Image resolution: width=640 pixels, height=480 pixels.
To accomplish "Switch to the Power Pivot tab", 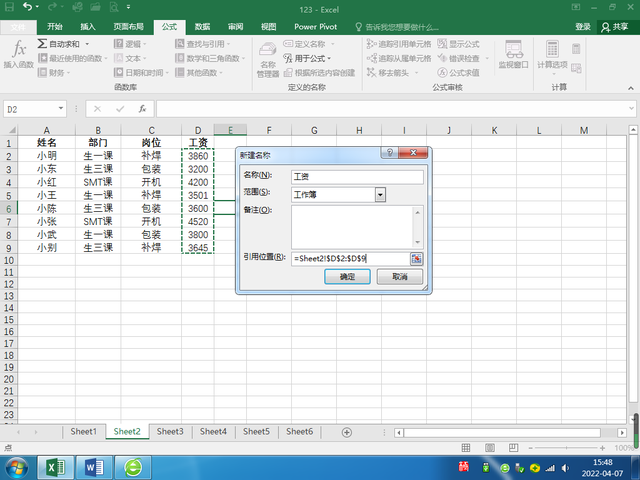I will 316,27.
